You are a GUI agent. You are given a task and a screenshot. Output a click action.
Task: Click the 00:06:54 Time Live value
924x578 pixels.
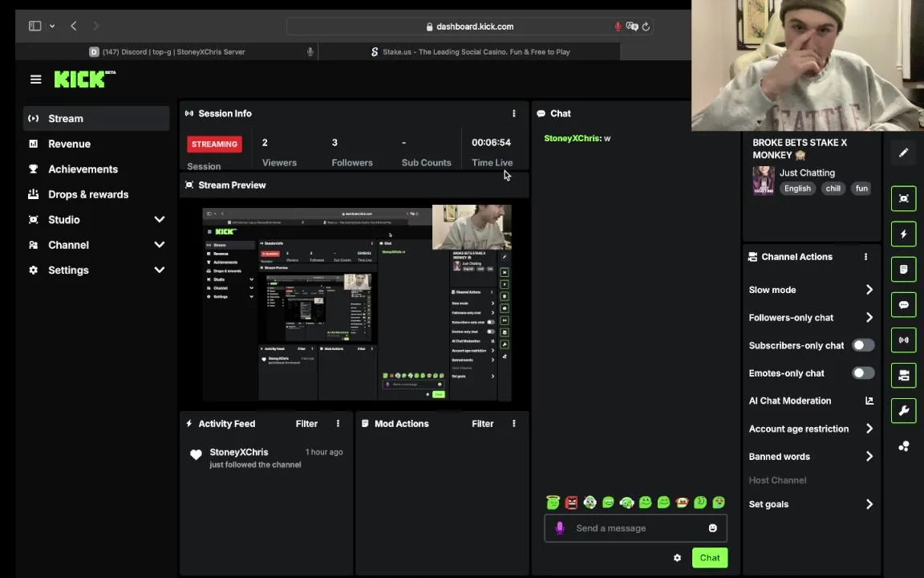click(x=491, y=142)
